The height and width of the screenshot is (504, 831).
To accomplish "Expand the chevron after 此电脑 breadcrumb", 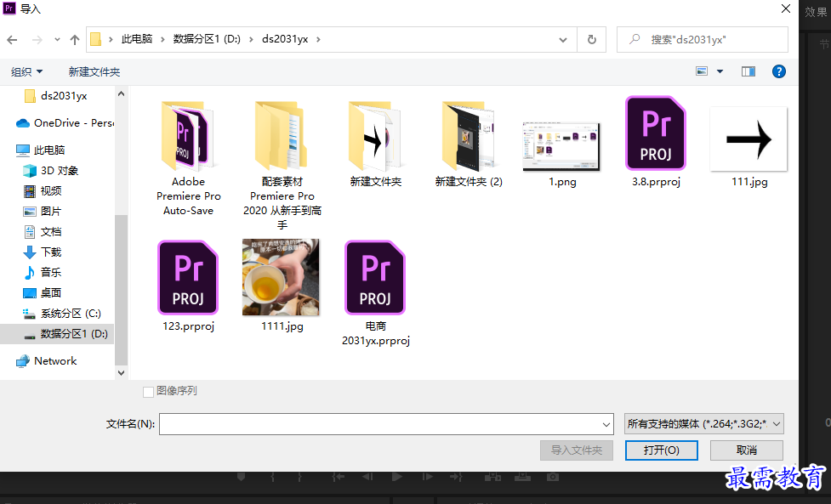I will click(162, 39).
